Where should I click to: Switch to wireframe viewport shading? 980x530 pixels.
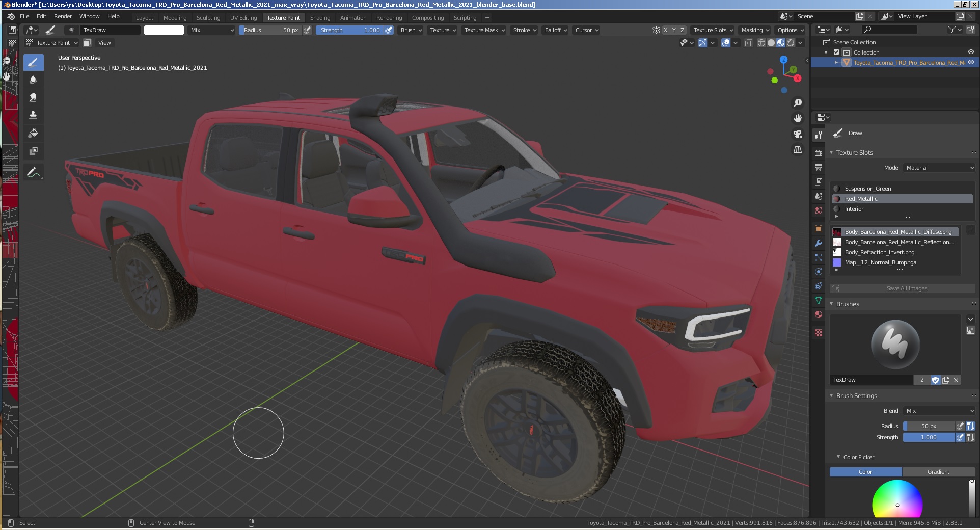[x=761, y=43]
